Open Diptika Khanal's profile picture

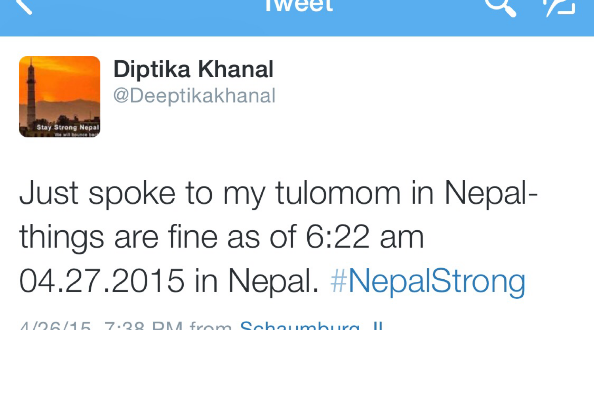[x=59, y=97]
